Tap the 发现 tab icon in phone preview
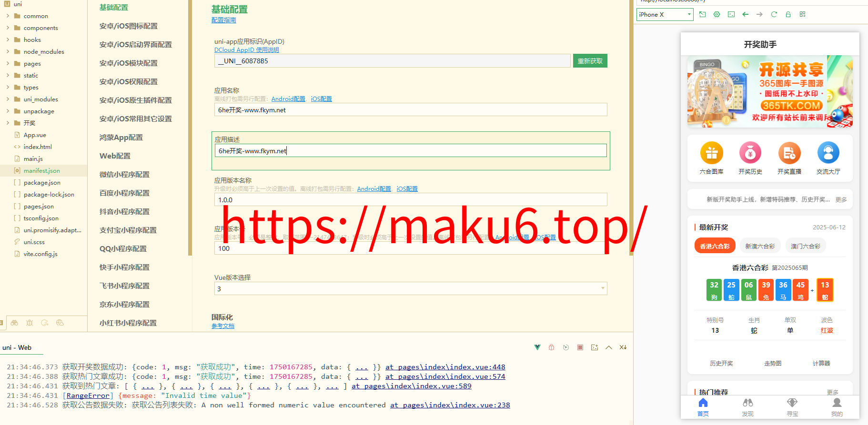The image size is (868, 425). pos(748,403)
